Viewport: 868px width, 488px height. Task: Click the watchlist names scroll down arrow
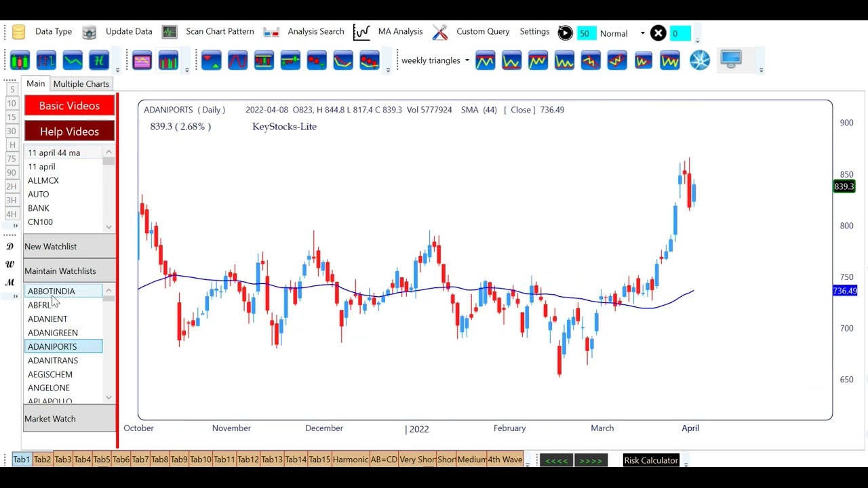point(108,226)
